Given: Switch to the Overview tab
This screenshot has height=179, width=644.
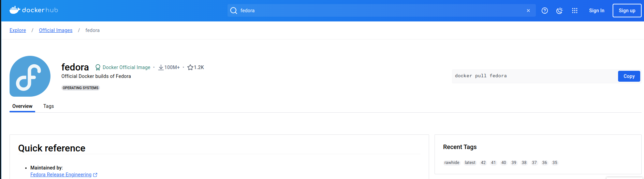Looking at the screenshot, I should (22, 106).
